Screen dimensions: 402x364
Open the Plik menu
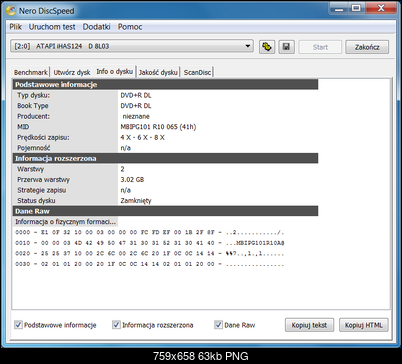tap(16, 27)
